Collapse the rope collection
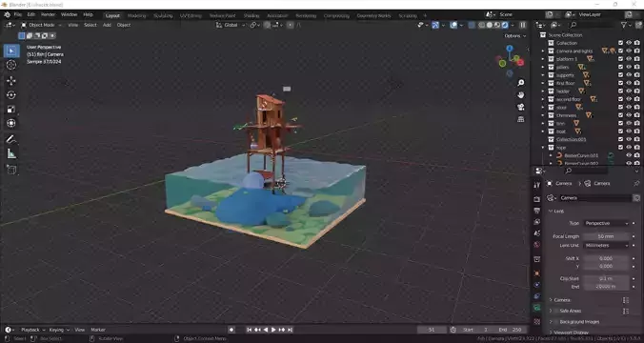This screenshot has width=644, height=343. [x=543, y=148]
